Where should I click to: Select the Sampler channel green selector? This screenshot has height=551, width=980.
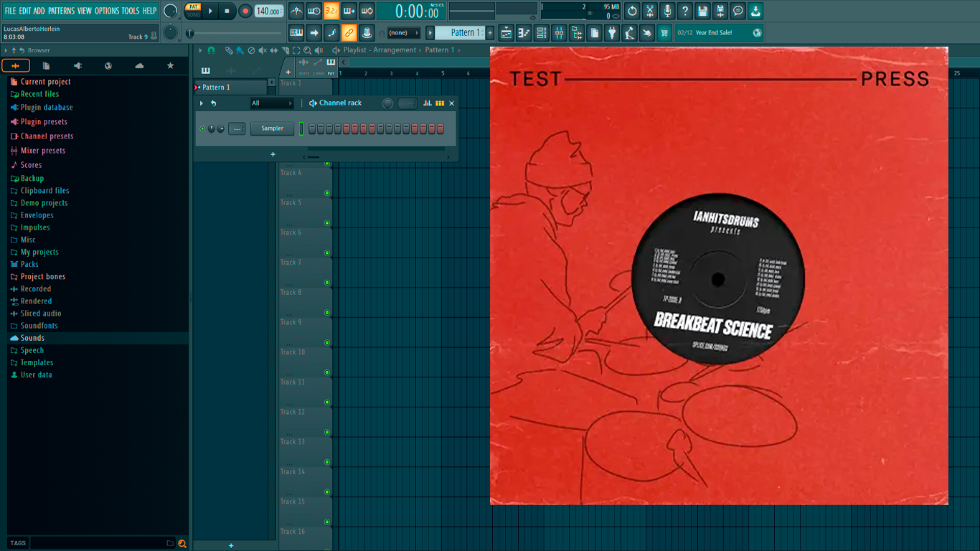[x=301, y=128]
